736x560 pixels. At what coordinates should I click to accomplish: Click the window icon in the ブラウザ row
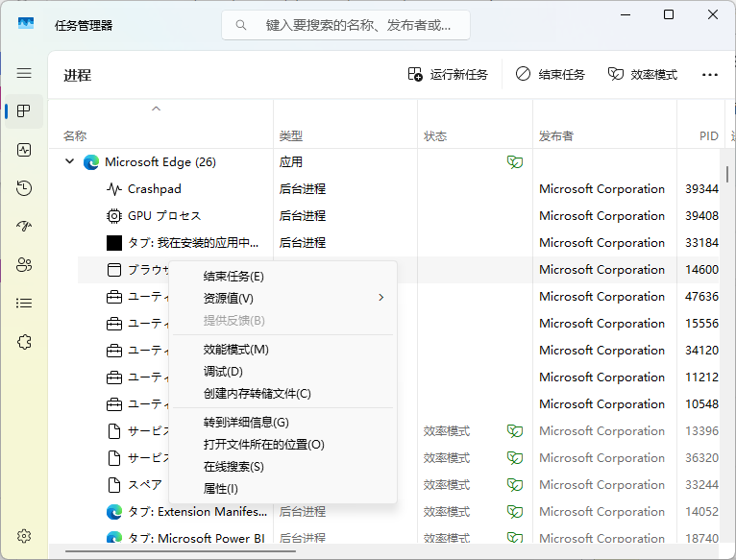click(114, 270)
